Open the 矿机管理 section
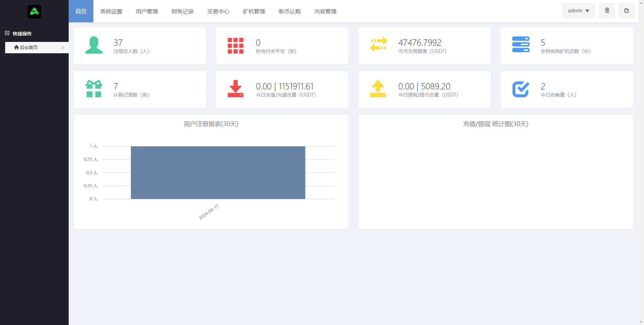Viewport: 644px width, 325px height. click(x=254, y=11)
